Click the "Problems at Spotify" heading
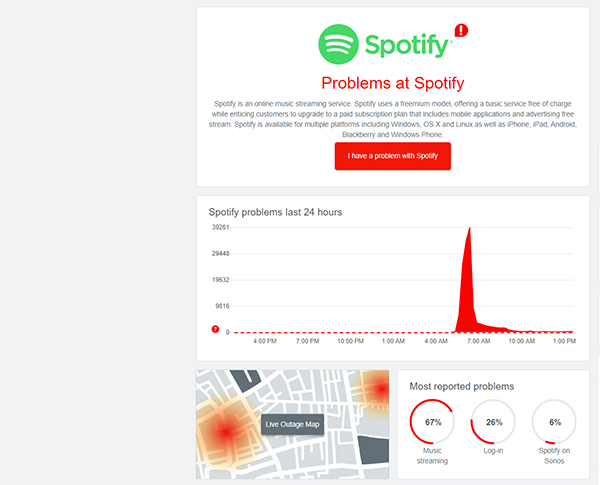This screenshot has width=600, height=485. (393, 83)
